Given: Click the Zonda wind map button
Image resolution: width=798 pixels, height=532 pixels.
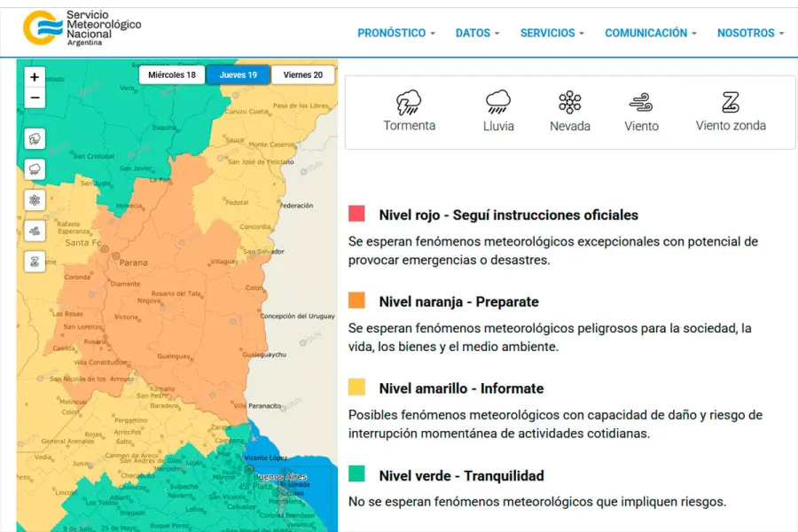Looking at the screenshot, I should 35,262.
